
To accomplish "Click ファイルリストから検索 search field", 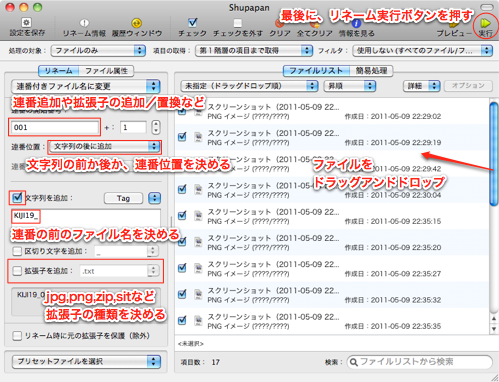I will 420,362.
